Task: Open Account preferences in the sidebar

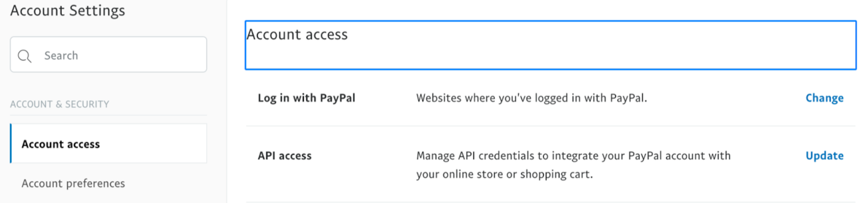Action: click(73, 184)
